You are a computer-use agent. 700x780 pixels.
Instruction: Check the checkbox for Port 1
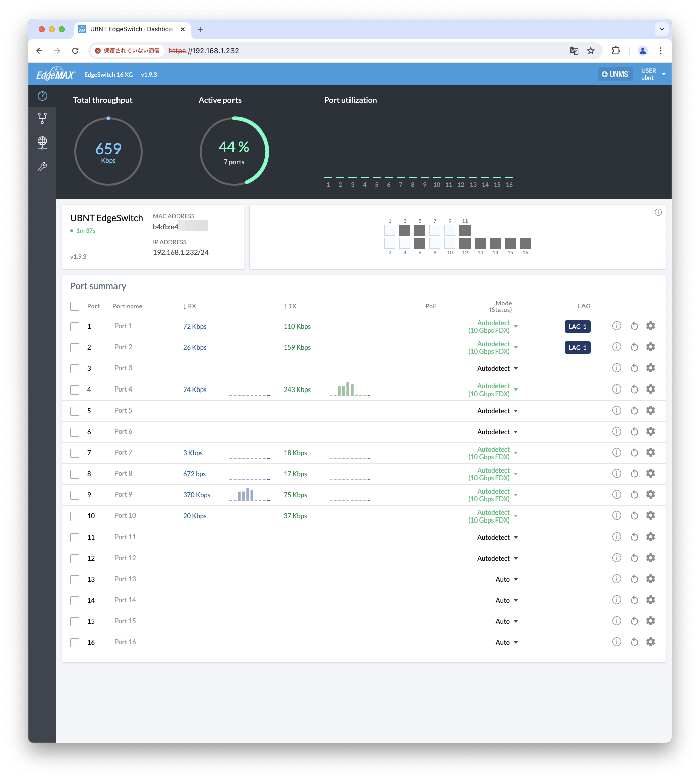pos(75,327)
